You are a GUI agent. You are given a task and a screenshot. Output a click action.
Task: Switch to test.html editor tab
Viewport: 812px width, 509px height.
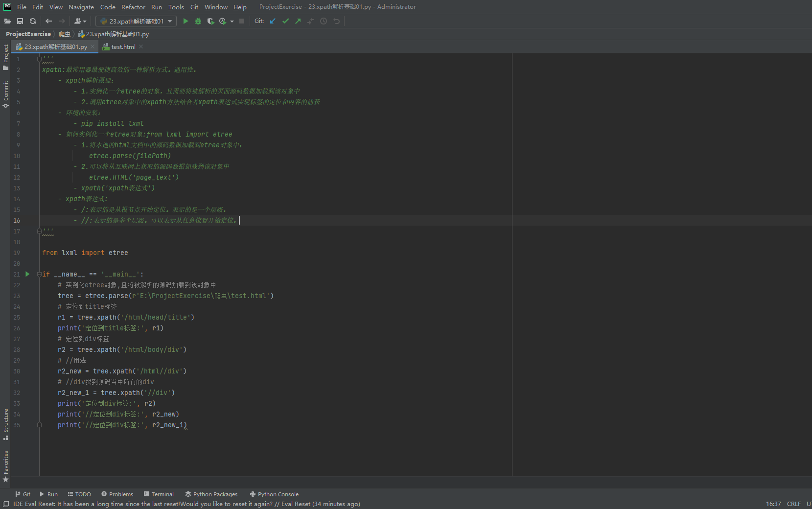pyautogui.click(x=123, y=47)
